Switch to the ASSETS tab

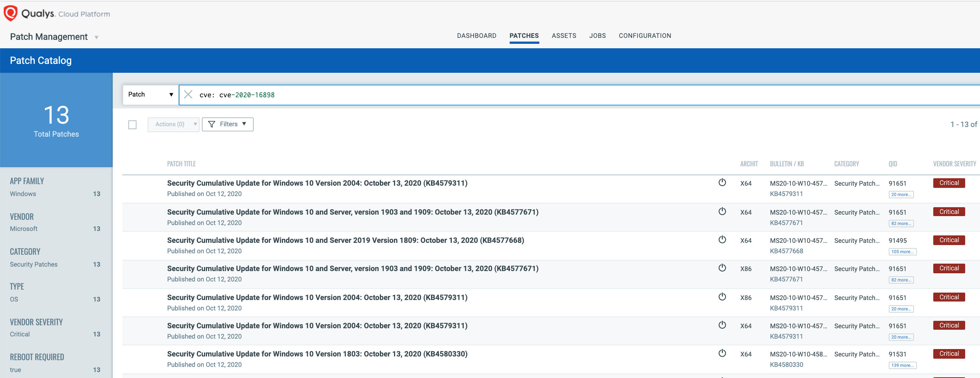[564, 35]
